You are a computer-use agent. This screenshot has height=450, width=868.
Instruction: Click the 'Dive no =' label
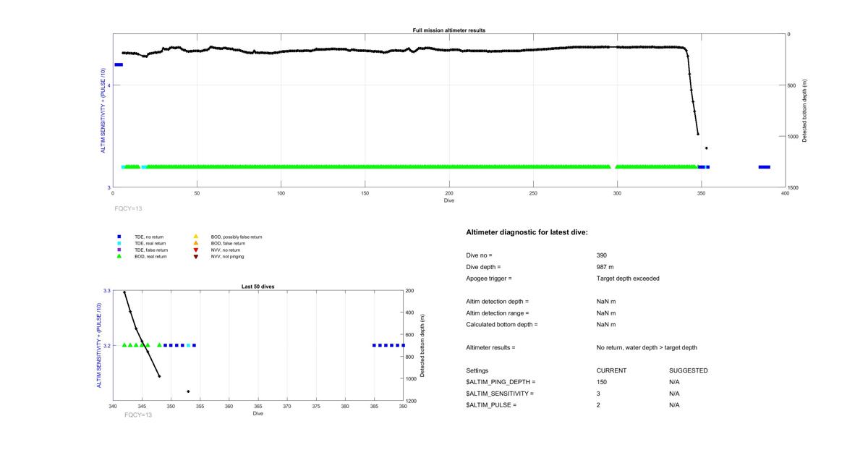coord(480,255)
